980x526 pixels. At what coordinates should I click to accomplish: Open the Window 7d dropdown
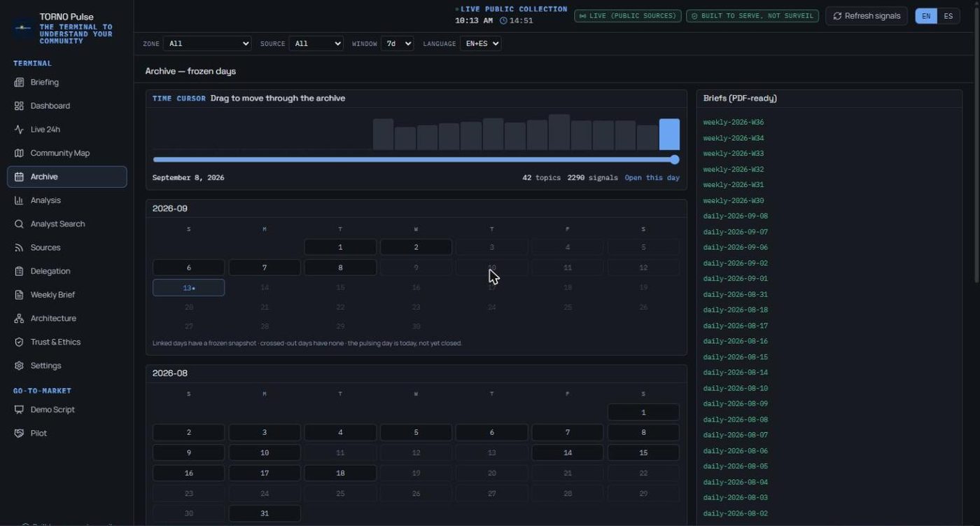398,43
